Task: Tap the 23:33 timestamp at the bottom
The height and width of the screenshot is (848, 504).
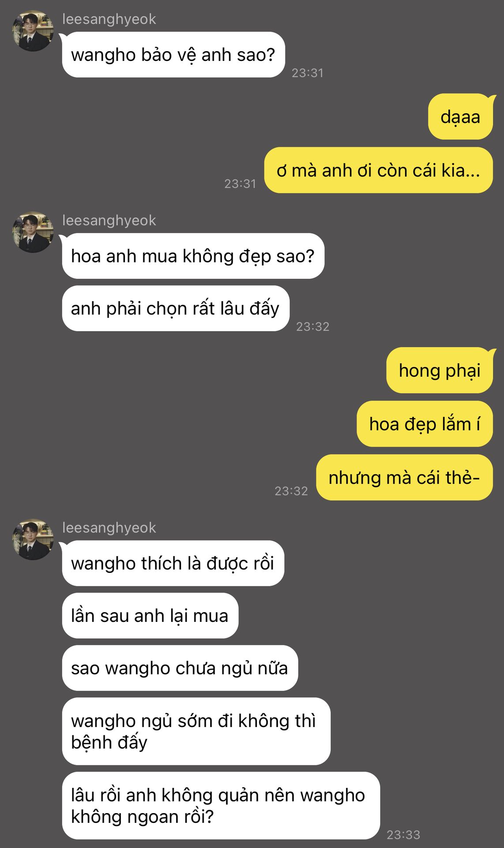Action: pos(403,835)
